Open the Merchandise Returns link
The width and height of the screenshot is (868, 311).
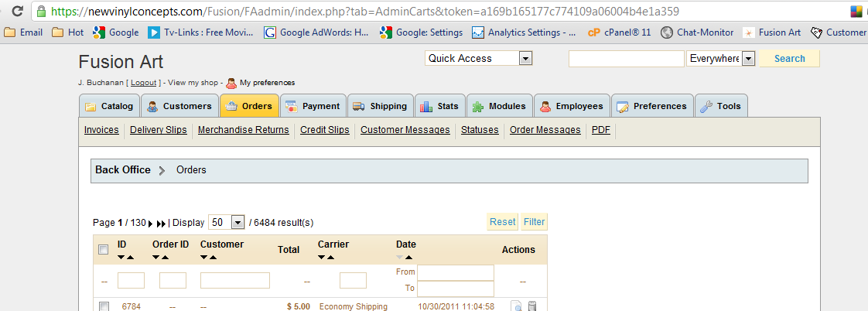click(x=244, y=130)
